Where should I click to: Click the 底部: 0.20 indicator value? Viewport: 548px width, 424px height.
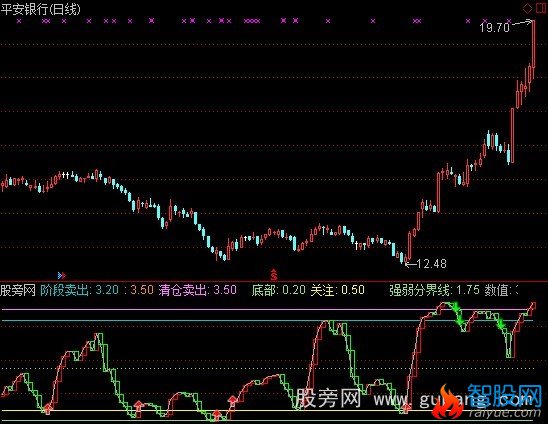[278, 290]
